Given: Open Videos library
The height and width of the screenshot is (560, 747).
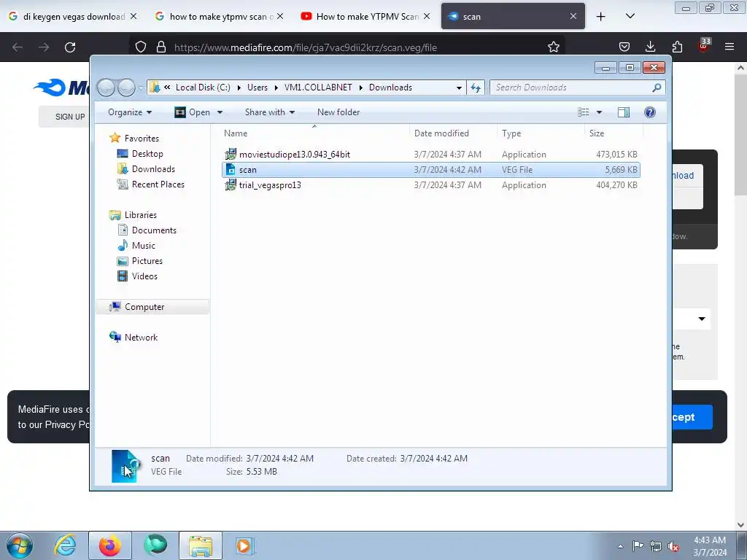Looking at the screenshot, I should coord(144,276).
